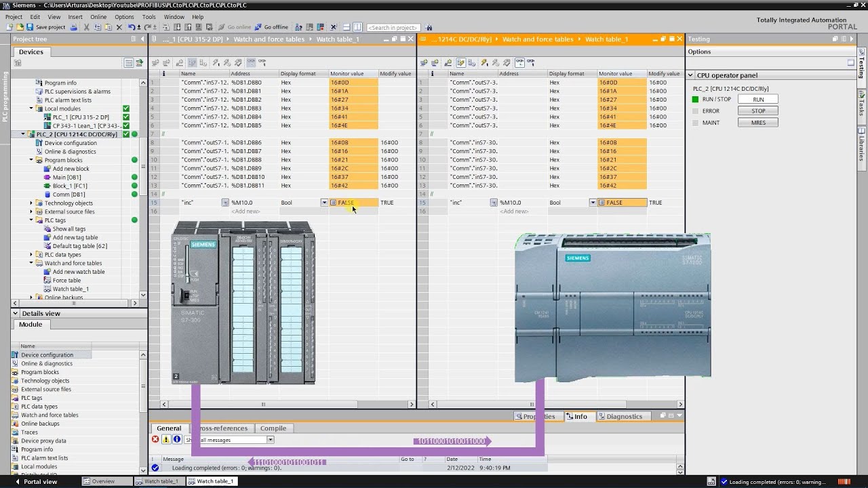Open the Tasks side tab
868x488 pixels.
(x=862, y=106)
